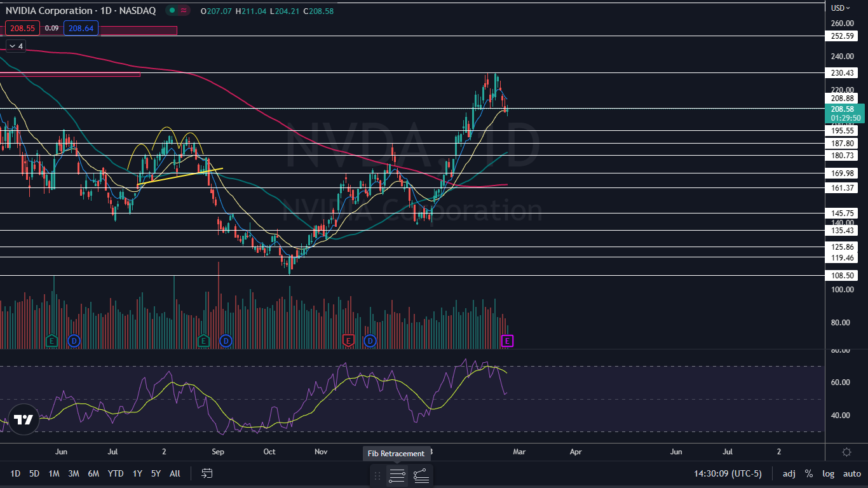Click the 180.73 price level label
The image size is (868, 488).
(843, 156)
